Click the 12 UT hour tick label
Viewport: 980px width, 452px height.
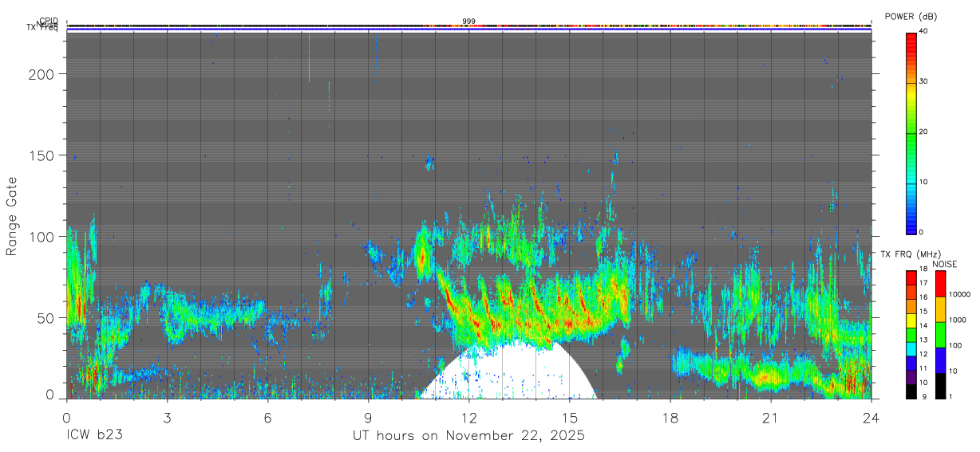468,418
